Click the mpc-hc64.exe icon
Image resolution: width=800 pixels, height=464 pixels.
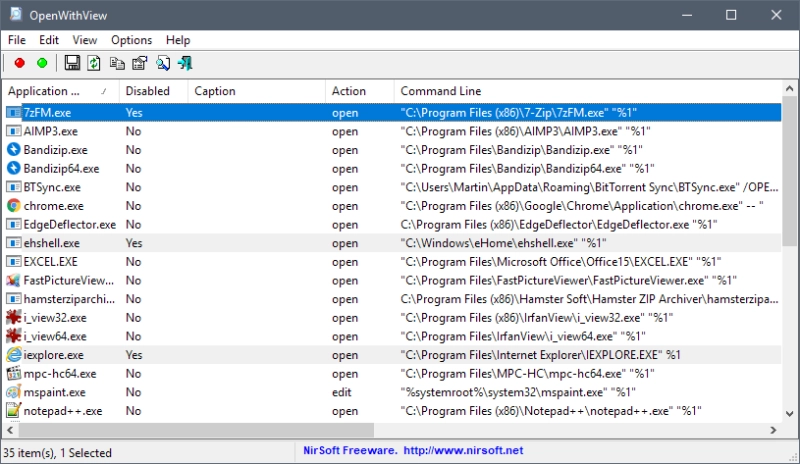point(14,373)
